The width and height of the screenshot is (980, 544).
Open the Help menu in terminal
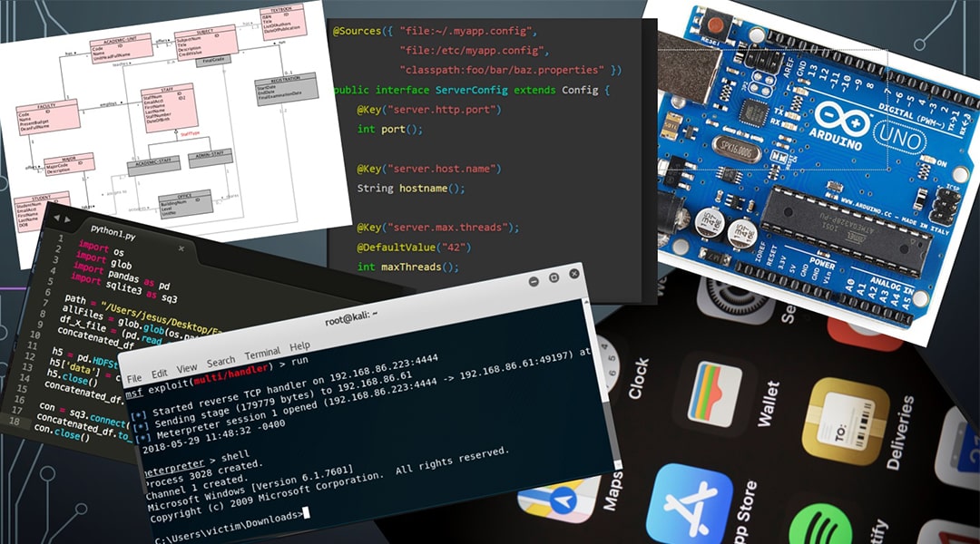[x=299, y=345]
